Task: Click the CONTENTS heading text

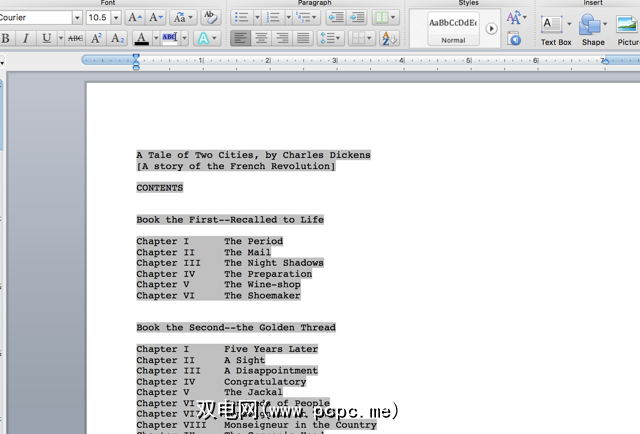Action: (160, 188)
